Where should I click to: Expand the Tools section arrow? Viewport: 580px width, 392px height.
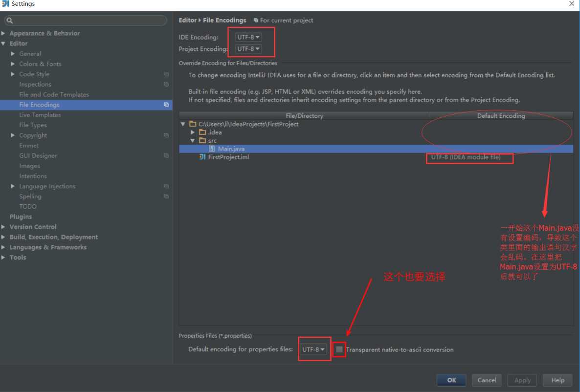[x=3, y=258]
